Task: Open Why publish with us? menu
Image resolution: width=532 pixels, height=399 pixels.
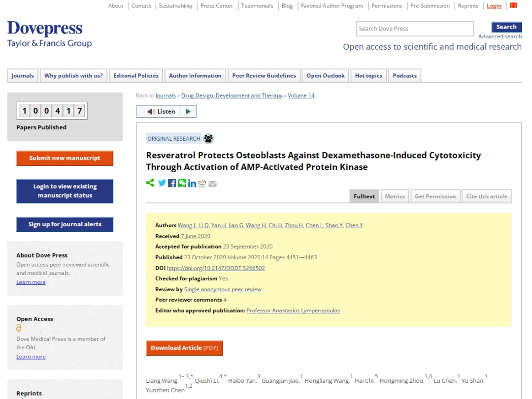Action: click(x=73, y=76)
